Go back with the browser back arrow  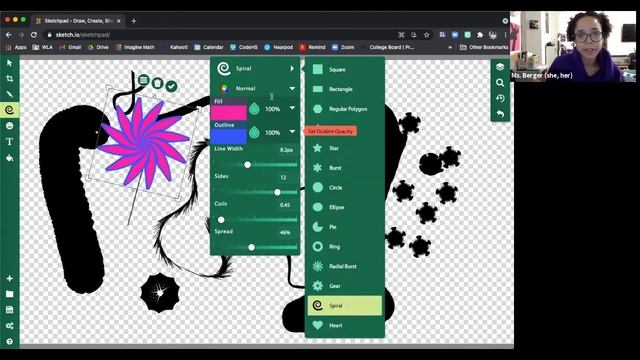9,35
